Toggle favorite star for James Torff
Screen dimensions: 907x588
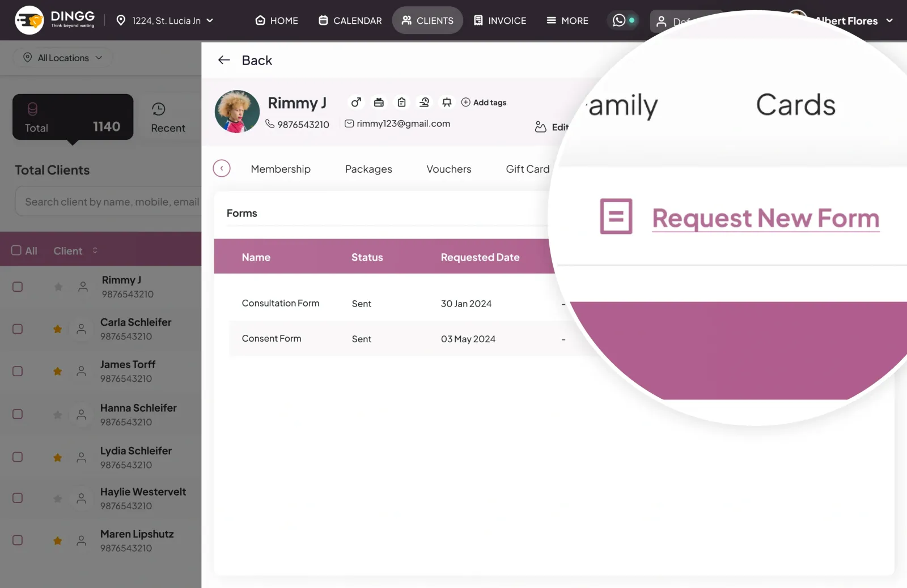point(57,372)
